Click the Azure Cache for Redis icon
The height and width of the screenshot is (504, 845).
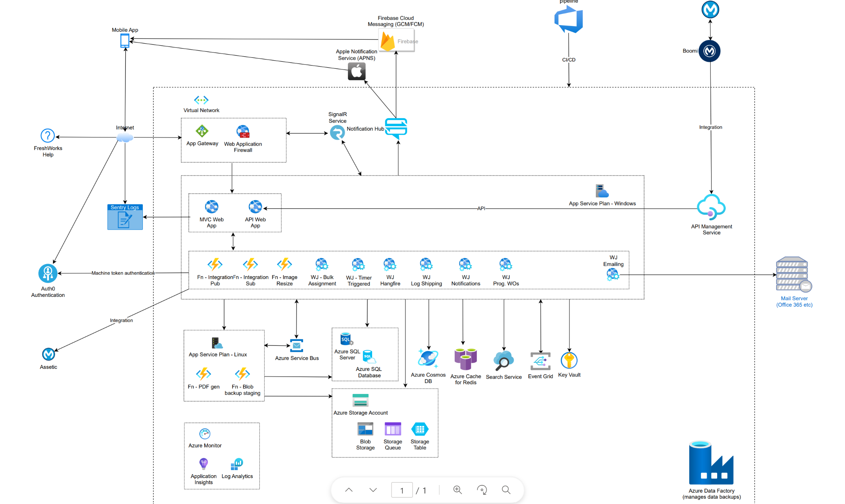(x=465, y=359)
